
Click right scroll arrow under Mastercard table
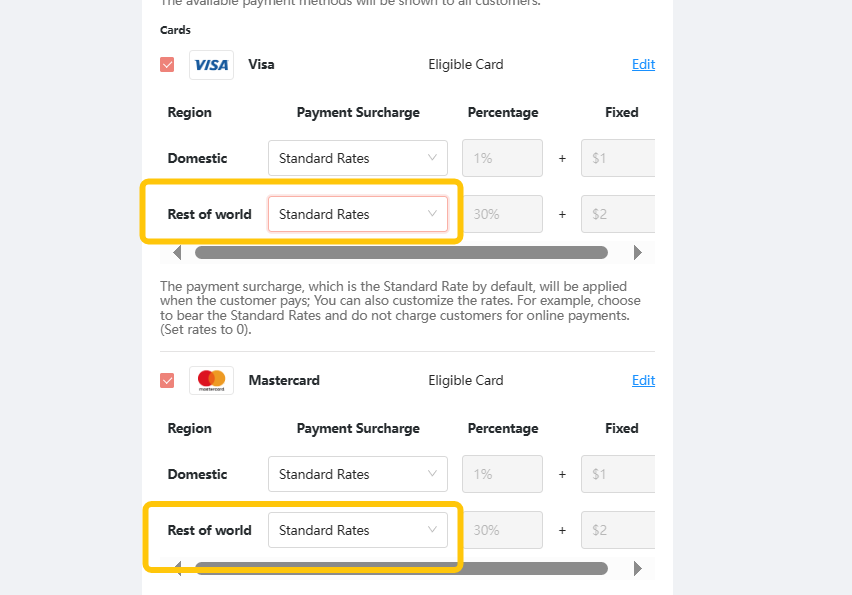coord(638,568)
